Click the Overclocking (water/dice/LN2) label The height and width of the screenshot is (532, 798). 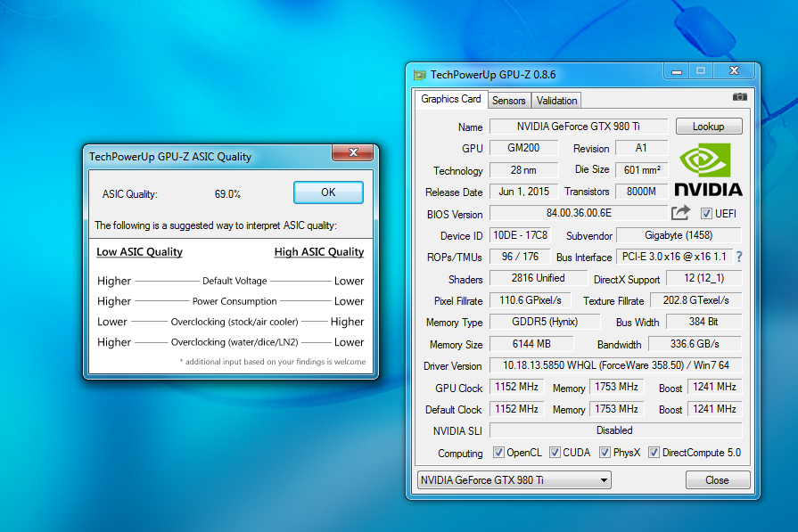coord(234,342)
